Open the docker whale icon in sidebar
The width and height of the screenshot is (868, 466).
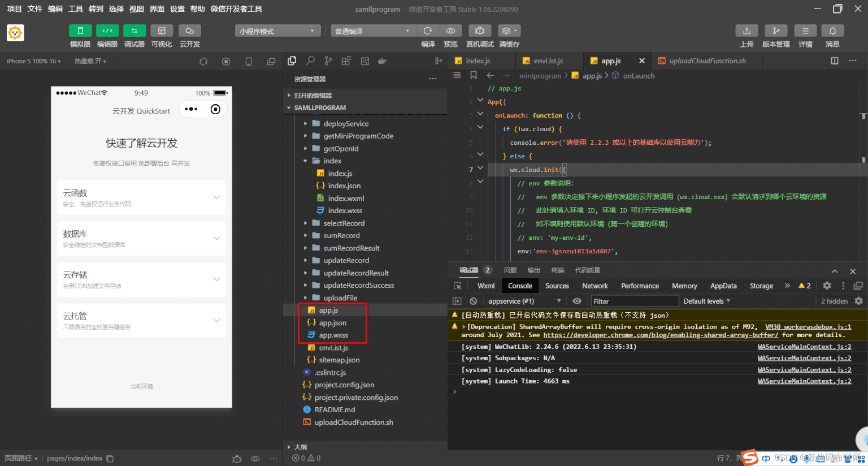pyautogui.click(x=382, y=61)
